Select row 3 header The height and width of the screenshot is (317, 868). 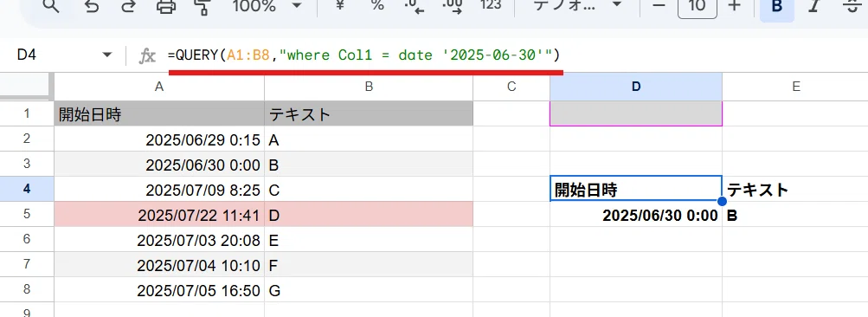[x=27, y=164]
